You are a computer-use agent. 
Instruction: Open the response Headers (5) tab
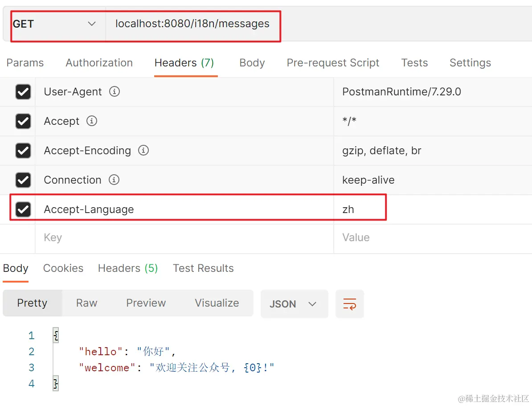128,268
